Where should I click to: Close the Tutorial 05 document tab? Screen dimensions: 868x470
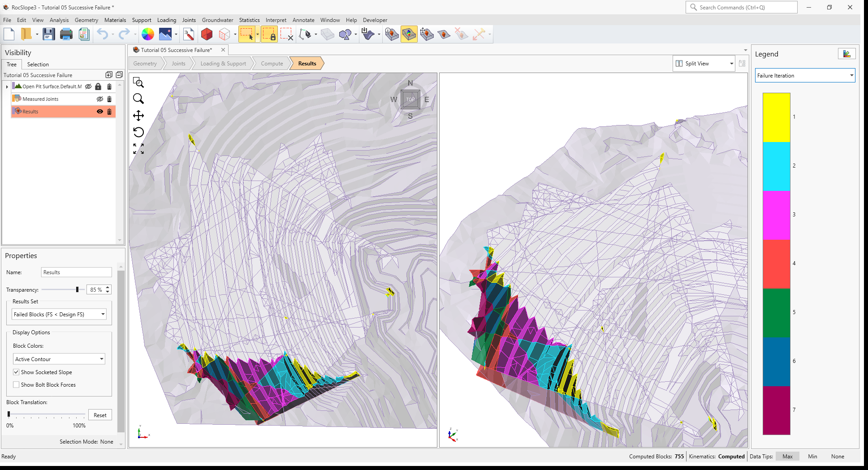coord(223,50)
